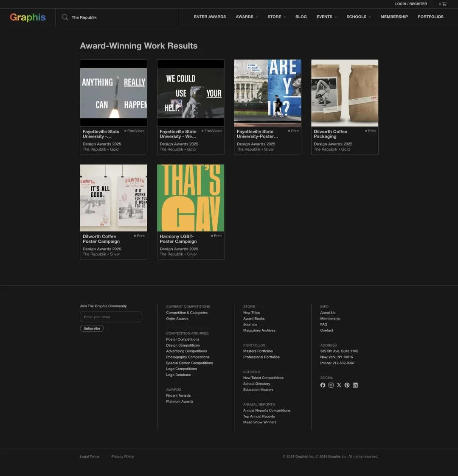458x476 pixels.
Task: Open Logo Database link
Action: (x=178, y=375)
